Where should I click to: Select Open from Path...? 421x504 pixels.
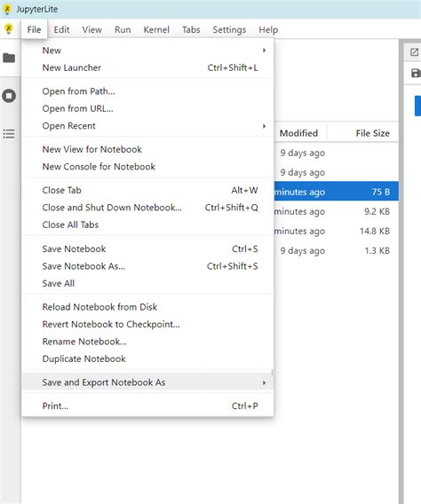coord(147,91)
